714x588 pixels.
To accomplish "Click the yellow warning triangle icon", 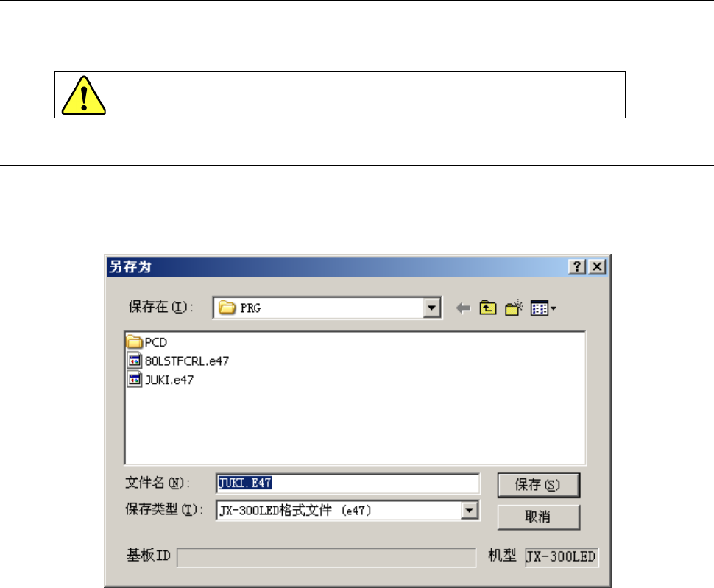I will (x=83, y=95).
